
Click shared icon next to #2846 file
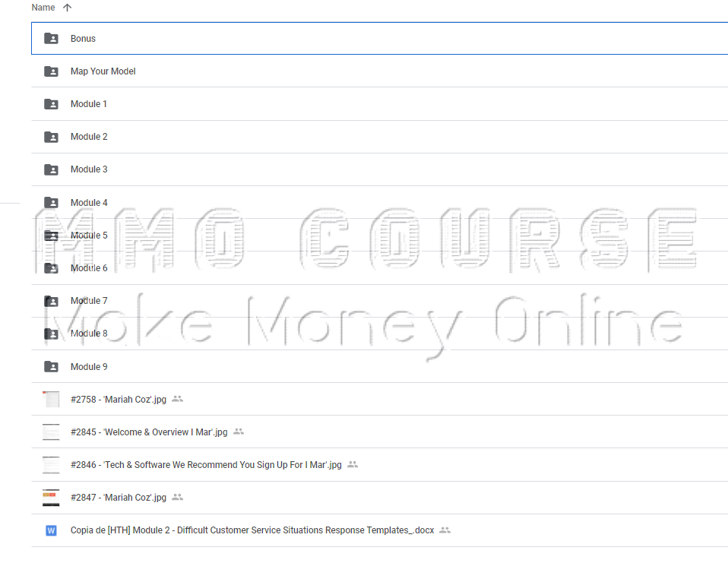(x=353, y=464)
